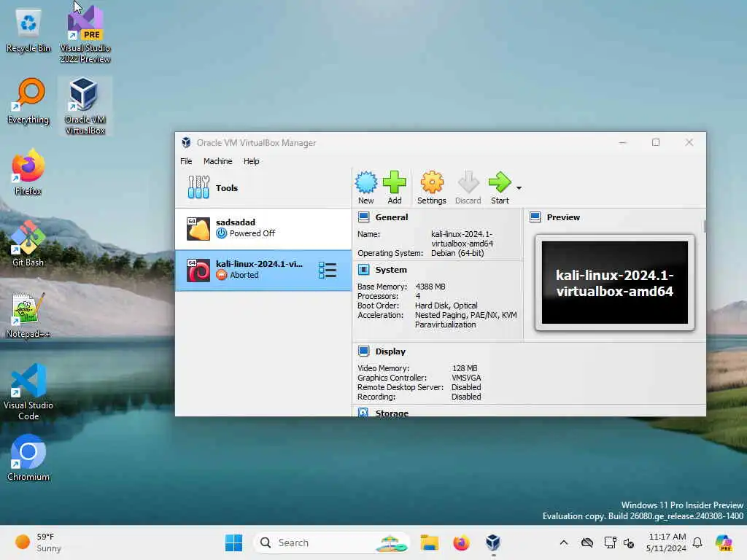Open the kali-linux machine tools menu icon
747x560 pixels.
pos(328,270)
